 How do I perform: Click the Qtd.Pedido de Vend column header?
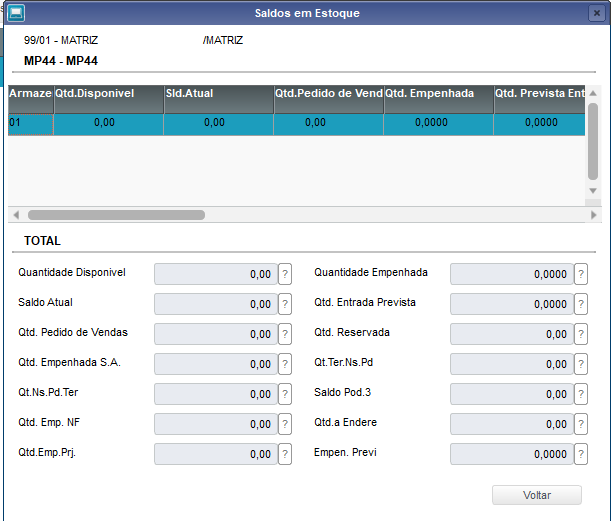coord(329,99)
